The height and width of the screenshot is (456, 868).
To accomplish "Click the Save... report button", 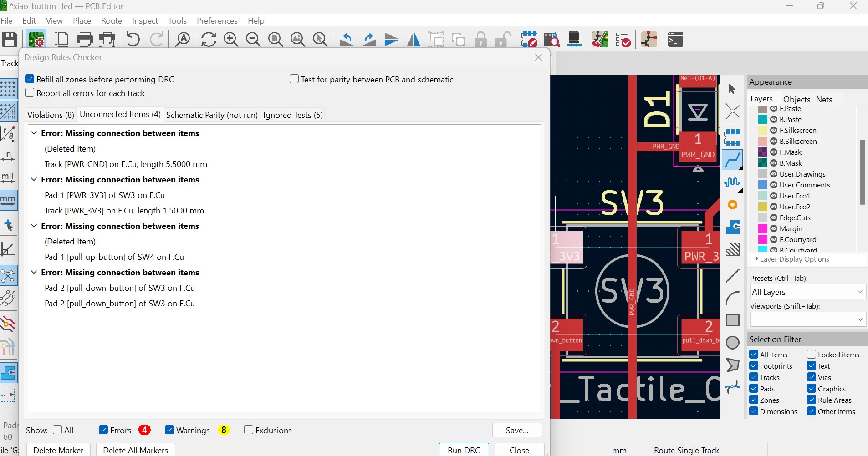I will 517,430.
